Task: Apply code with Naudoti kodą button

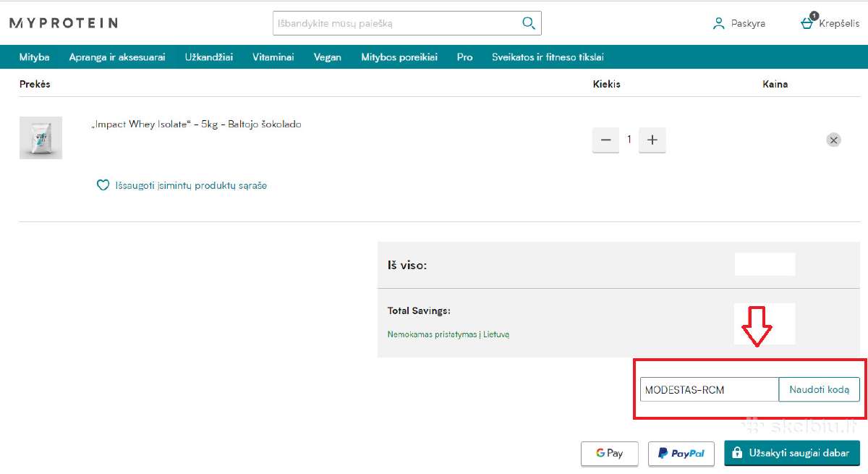Action: (x=820, y=389)
